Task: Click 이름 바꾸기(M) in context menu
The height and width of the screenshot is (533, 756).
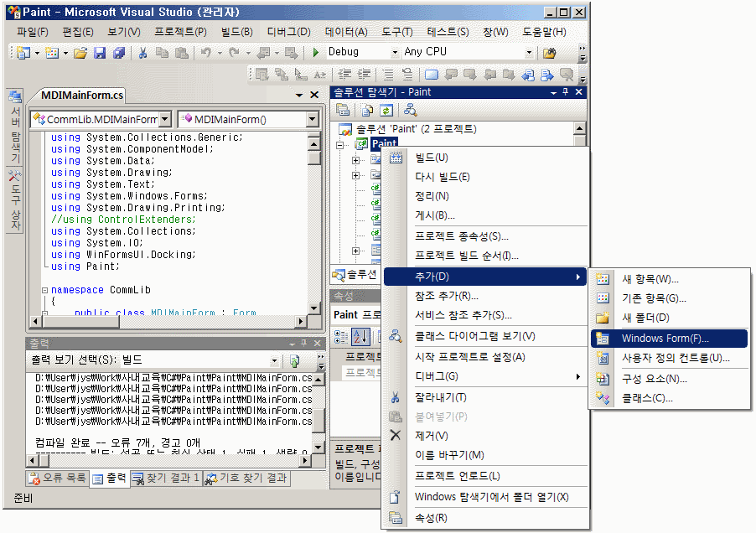Action: (485, 455)
